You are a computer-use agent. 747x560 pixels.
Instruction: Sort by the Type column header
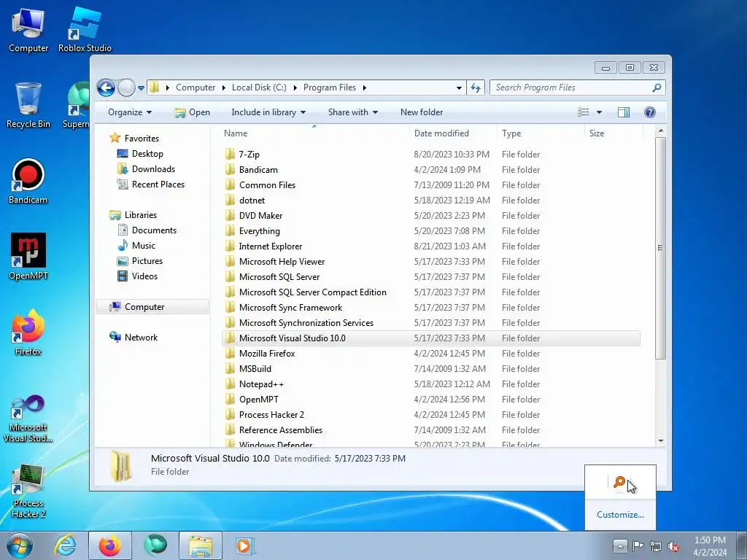point(541,133)
